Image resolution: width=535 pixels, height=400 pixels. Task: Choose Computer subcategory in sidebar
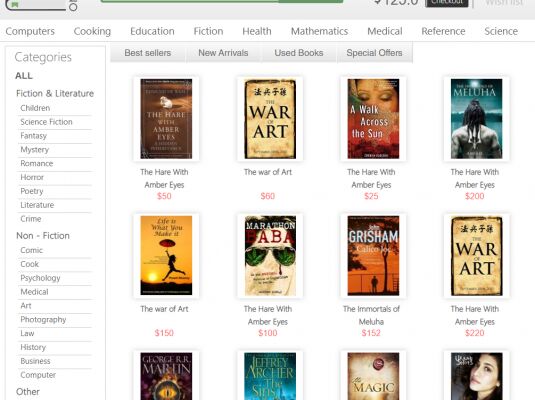[x=38, y=375]
